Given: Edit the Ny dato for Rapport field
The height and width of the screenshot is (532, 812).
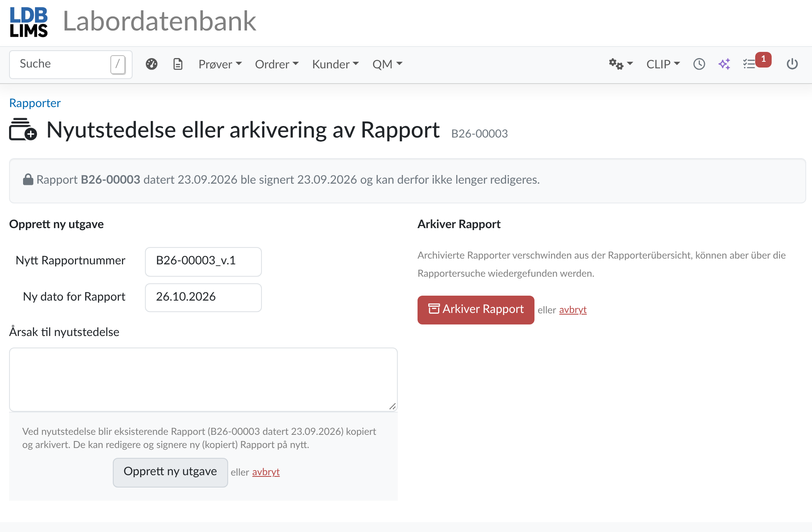Looking at the screenshot, I should point(203,297).
